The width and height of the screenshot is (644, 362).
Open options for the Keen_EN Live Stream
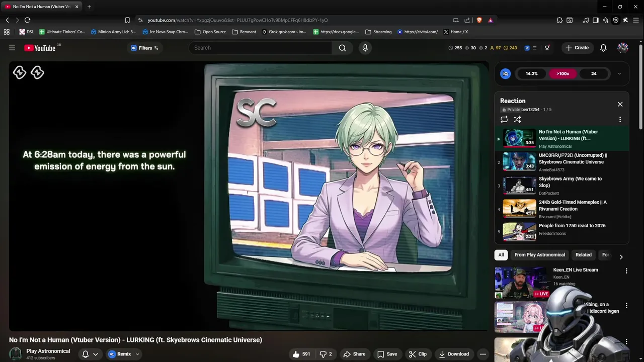coord(626,271)
